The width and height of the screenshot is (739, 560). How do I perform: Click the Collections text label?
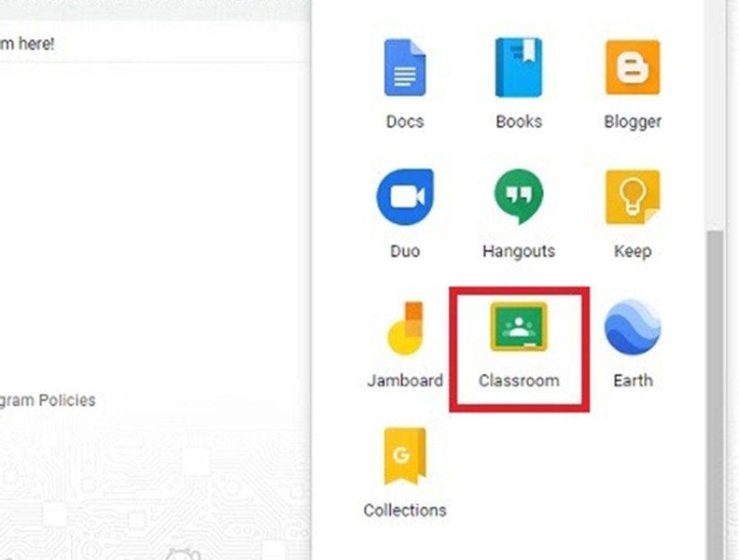point(405,510)
